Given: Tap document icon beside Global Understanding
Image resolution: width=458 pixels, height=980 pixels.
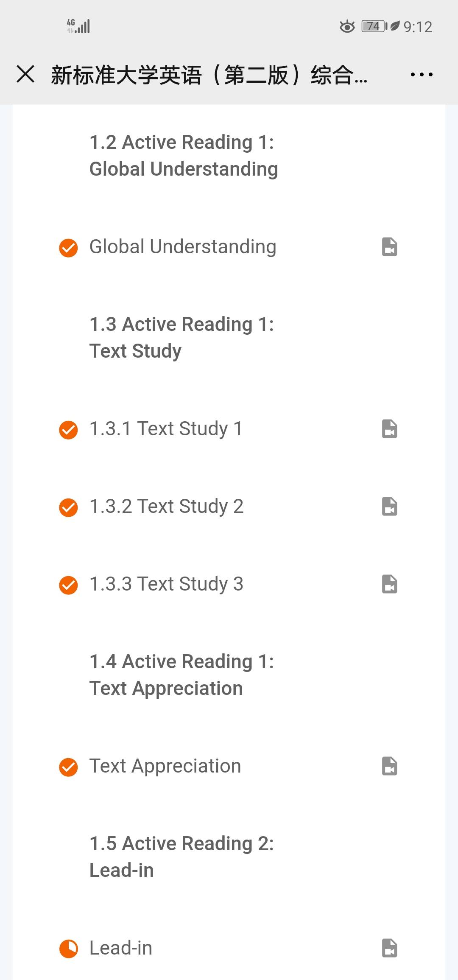Looking at the screenshot, I should 389,247.
